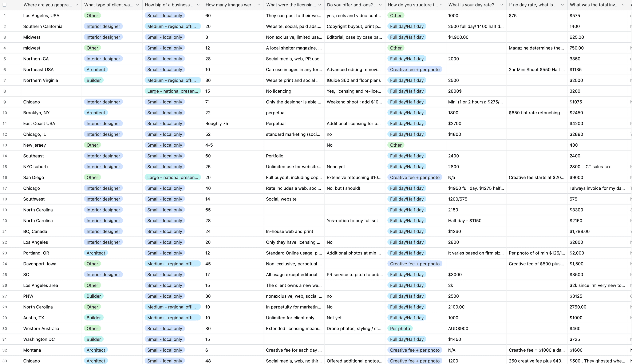
Task: Click the 'Per photo' tag for Western Australia
Action: point(400,328)
